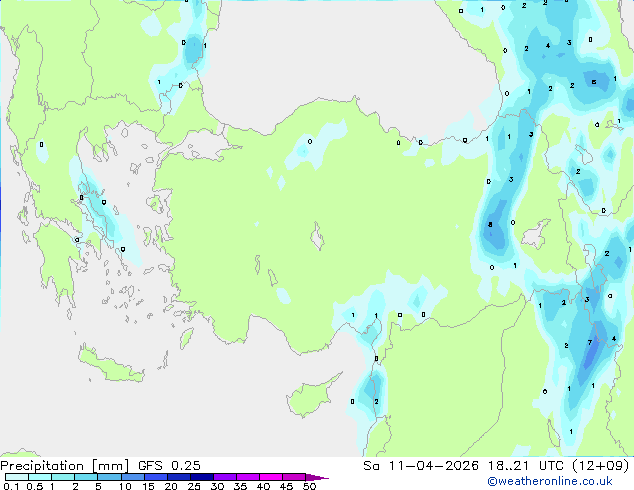Click the 'GFS 0.25' model label
The image size is (634, 490).
(x=169, y=466)
